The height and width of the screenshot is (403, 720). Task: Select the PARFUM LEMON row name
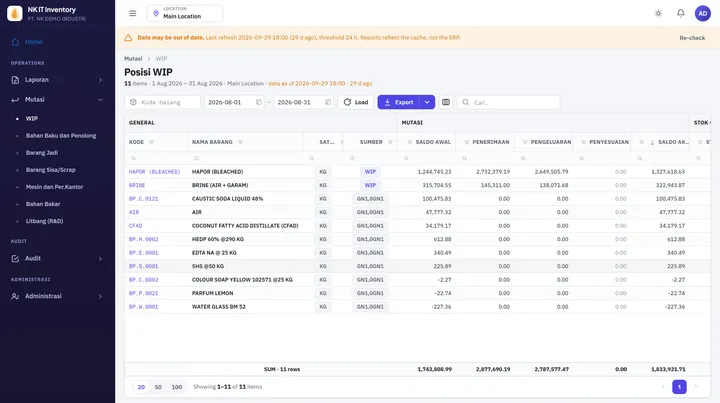tap(213, 293)
